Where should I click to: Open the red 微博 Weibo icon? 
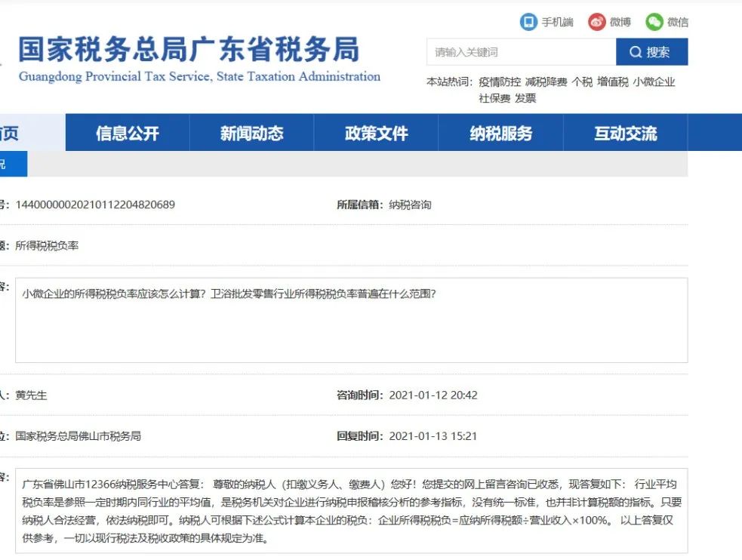click(x=597, y=22)
